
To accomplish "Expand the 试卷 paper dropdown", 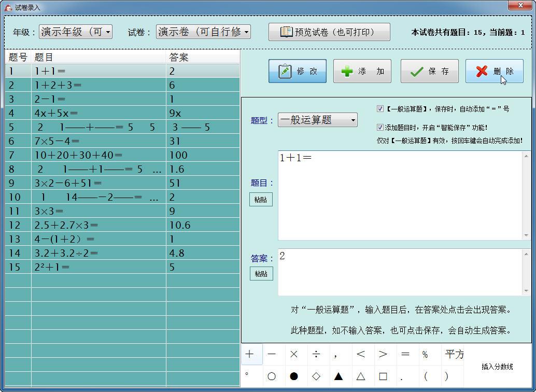I will tap(246, 32).
